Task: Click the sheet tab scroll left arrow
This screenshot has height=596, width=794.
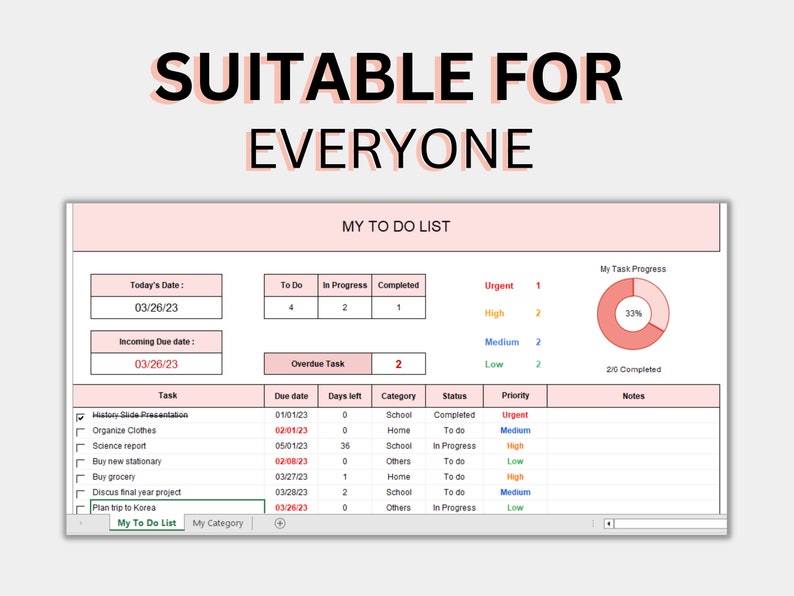Action: (x=81, y=523)
